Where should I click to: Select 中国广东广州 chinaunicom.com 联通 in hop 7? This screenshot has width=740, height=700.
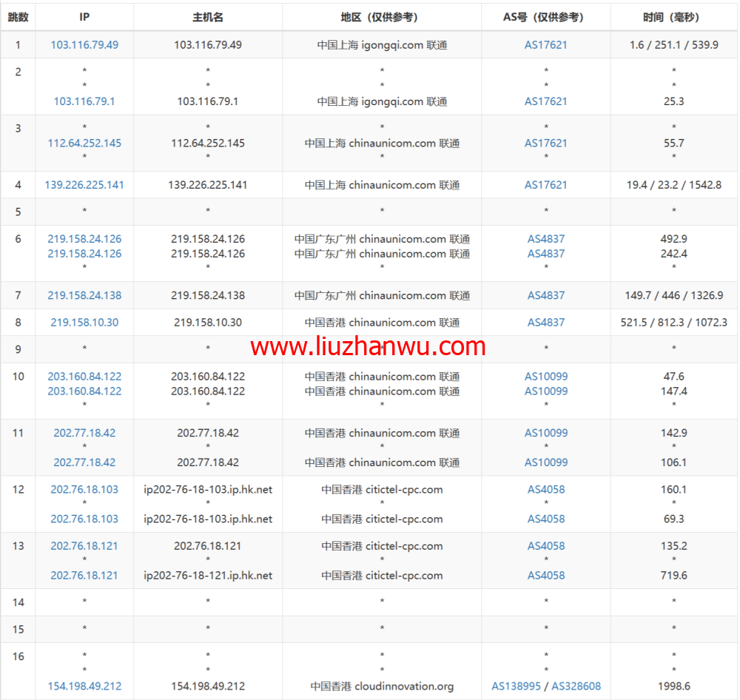pyautogui.click(x=382, y=295)
